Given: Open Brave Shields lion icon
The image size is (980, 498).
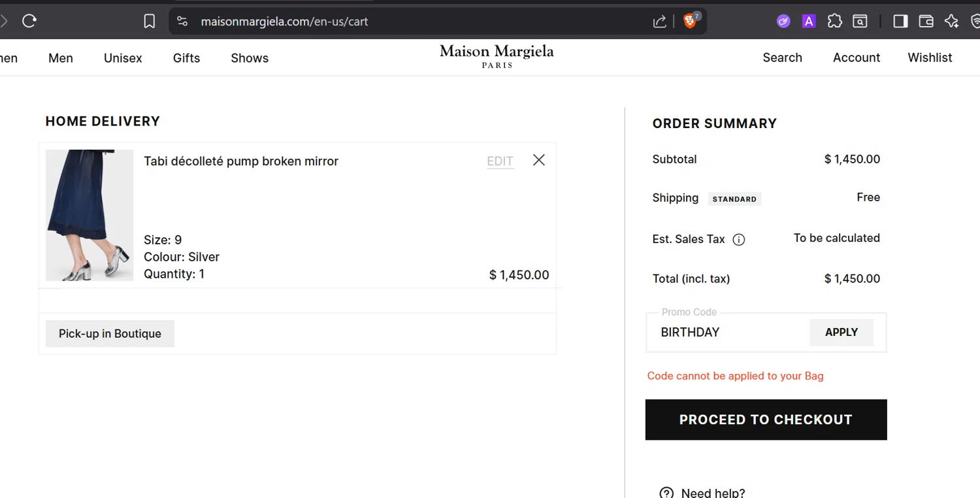Looking at the screenshot, I should pyautogui.click(x=690, y=21).
